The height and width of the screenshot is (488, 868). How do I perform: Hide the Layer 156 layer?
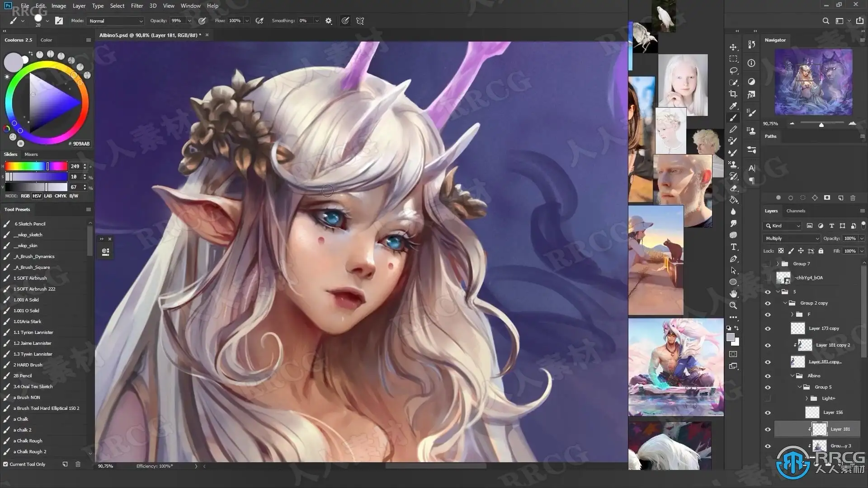768,413
